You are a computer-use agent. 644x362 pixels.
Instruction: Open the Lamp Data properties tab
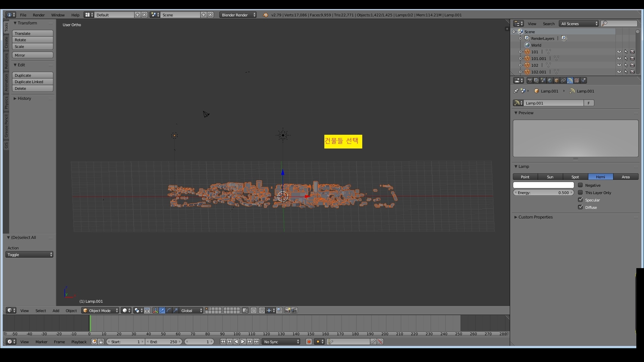pos(570,80)
